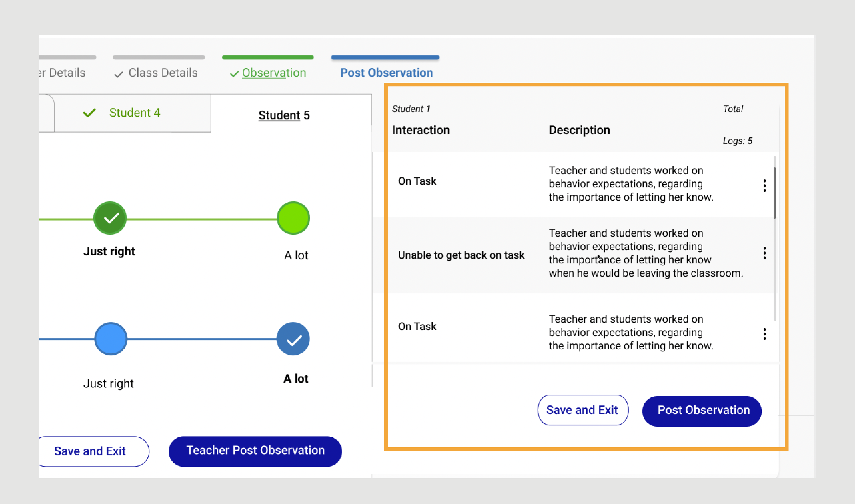Go to Class Details step
The height and width of the screenshot is (504, 855).
(x=163, y=73)
